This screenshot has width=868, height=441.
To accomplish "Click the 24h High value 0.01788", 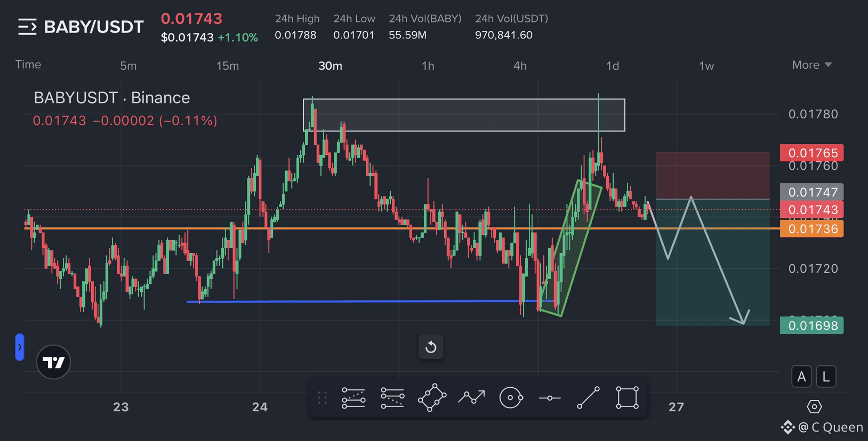I will point(295,35).
